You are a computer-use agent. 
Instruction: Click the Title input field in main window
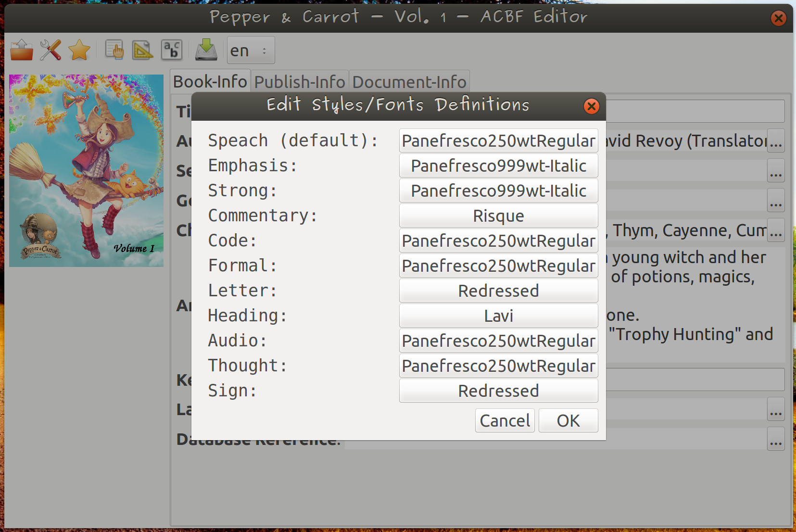coord(695,111)
